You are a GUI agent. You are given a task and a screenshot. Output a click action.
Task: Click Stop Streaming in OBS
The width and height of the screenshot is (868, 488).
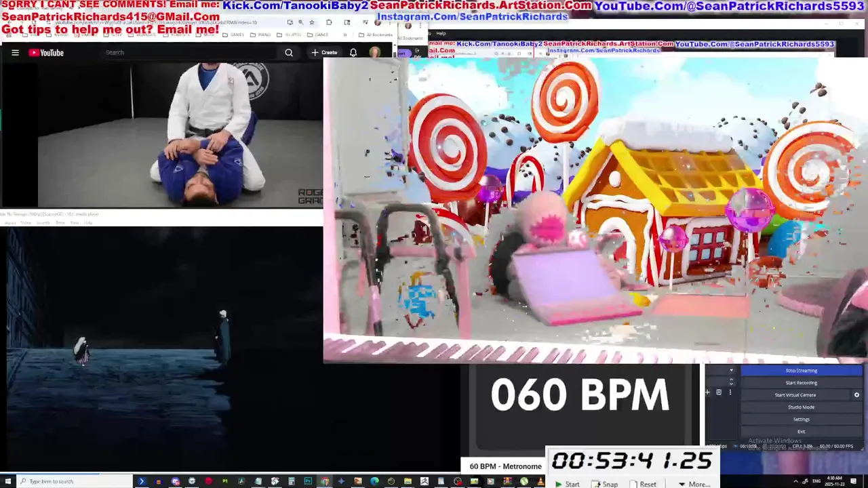(801, 371)
